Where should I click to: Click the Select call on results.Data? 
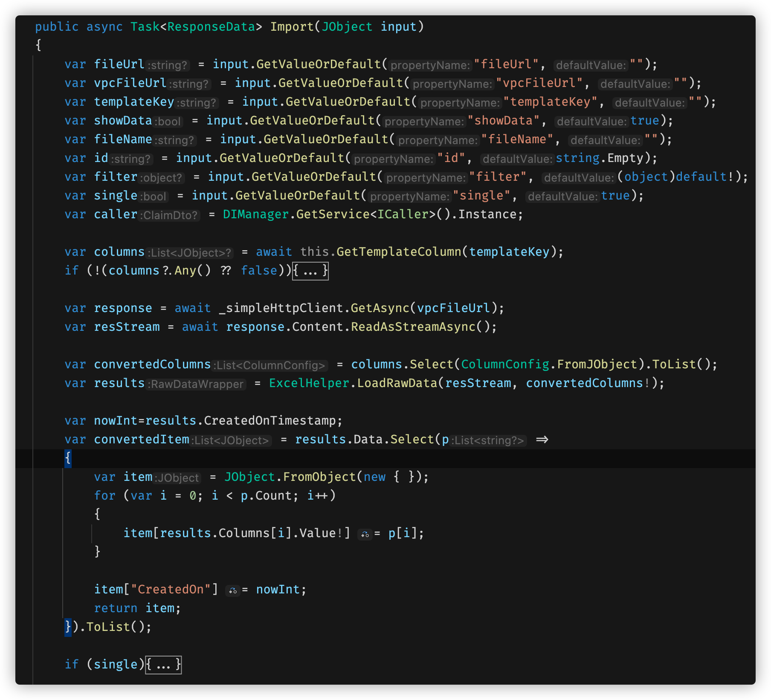click(x=412, y=439)
